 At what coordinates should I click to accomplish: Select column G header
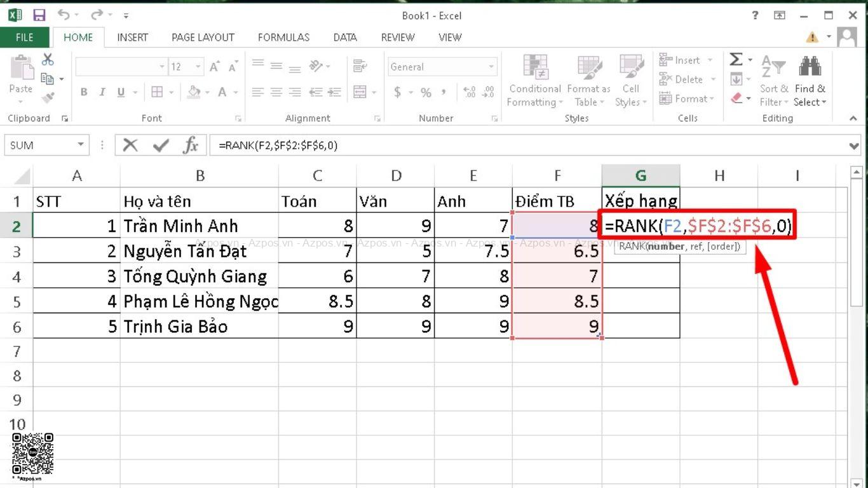tap(641, 176)
